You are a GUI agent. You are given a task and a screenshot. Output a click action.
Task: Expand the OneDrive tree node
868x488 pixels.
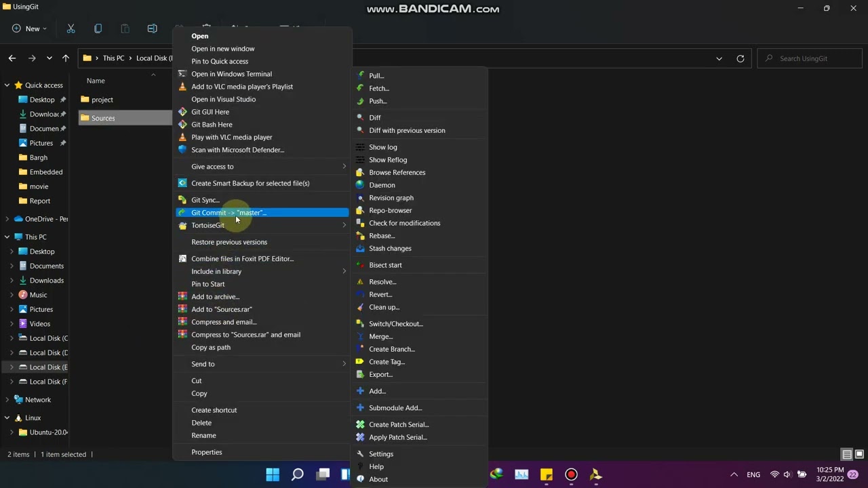click(x=7, y=219)
